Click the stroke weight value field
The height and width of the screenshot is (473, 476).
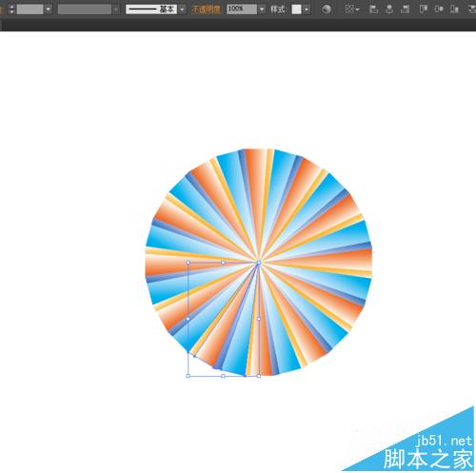(30, 9)
